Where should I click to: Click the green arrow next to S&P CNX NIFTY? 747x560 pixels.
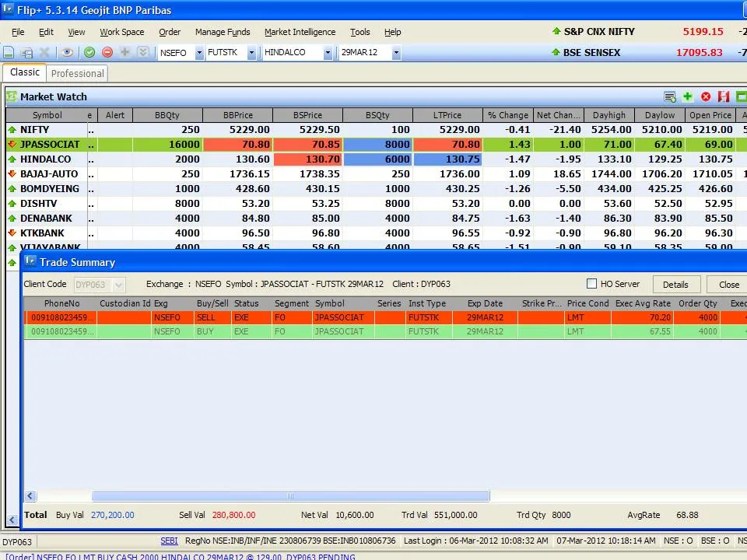[556, 31]
